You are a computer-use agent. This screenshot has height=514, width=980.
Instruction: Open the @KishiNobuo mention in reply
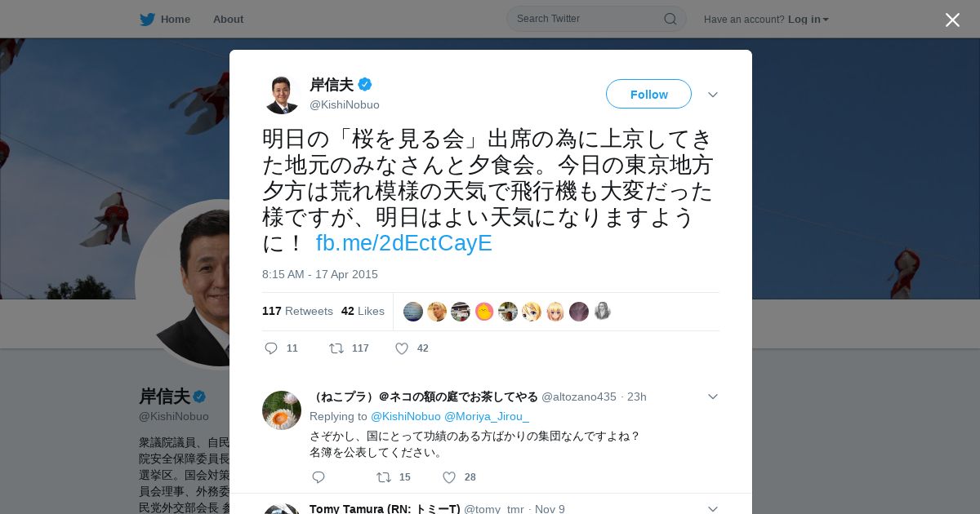tap(406, 416)
